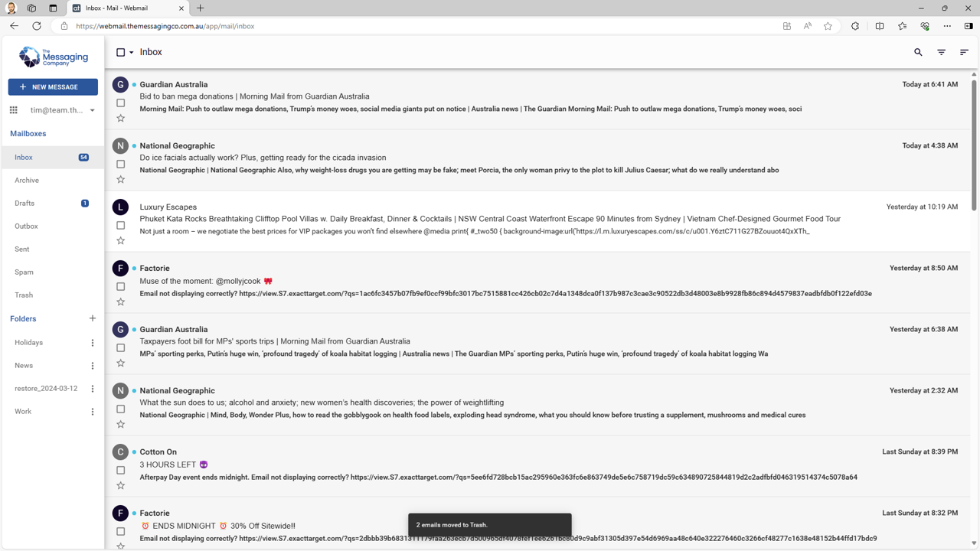Star the Luxury Escapes email
The width and height of the screenshot is (980, 551).
point(120,241)
